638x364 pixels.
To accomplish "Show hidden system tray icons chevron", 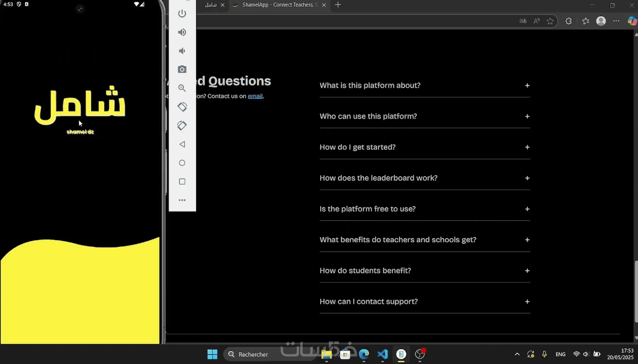I will tap(517, 354).
